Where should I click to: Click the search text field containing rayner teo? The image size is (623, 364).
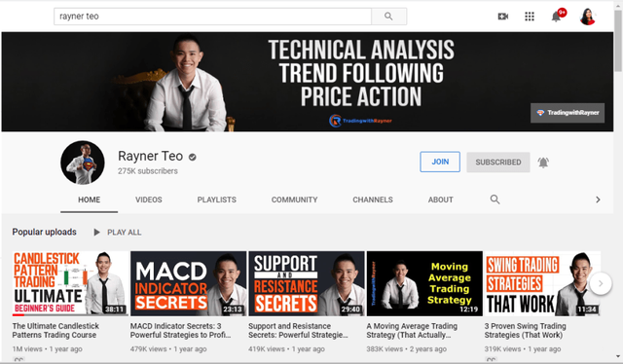[212, 17]
